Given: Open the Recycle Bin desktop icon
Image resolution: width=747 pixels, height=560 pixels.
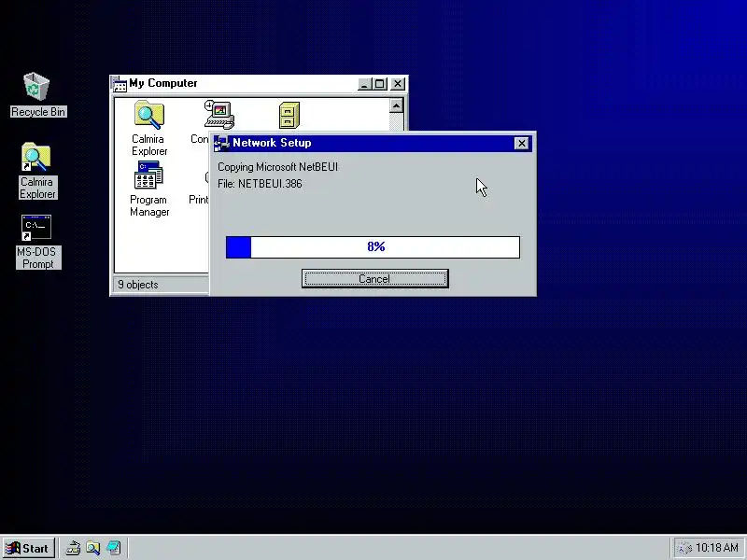Looking at the screenshot, I should tap(36, 94).
